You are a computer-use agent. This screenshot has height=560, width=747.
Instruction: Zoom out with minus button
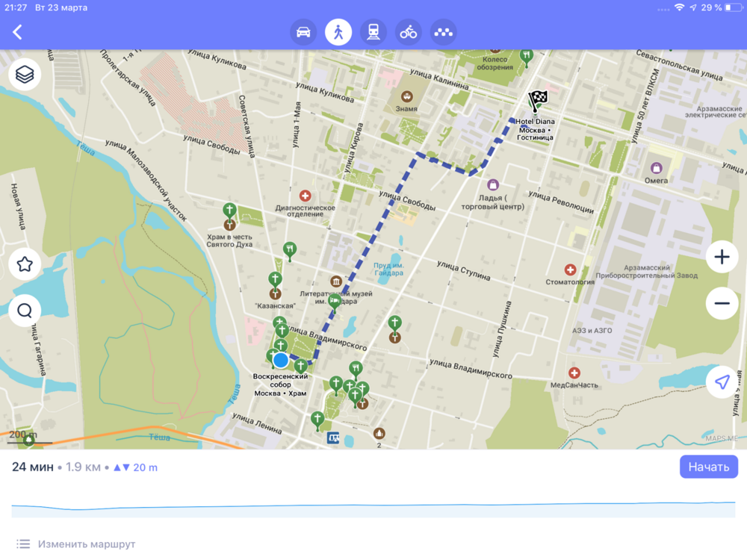pyautogui.click(x=722, y=303)
